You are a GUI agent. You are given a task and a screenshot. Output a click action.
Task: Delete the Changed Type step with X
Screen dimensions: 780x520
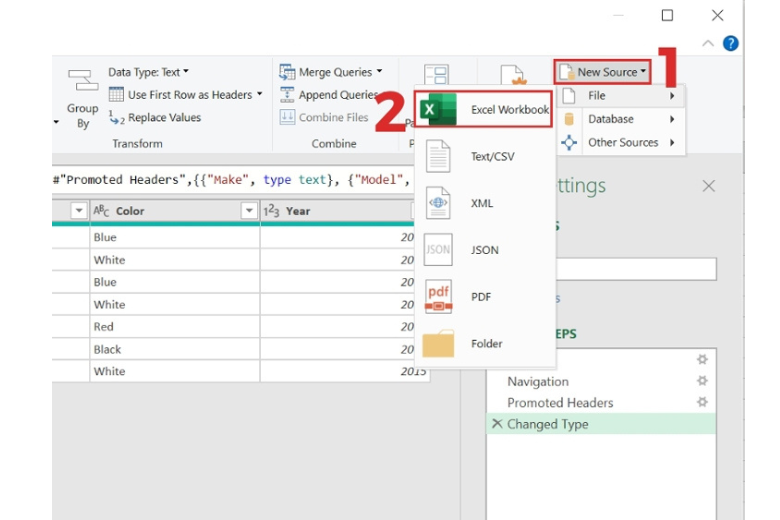pos(497,424)
